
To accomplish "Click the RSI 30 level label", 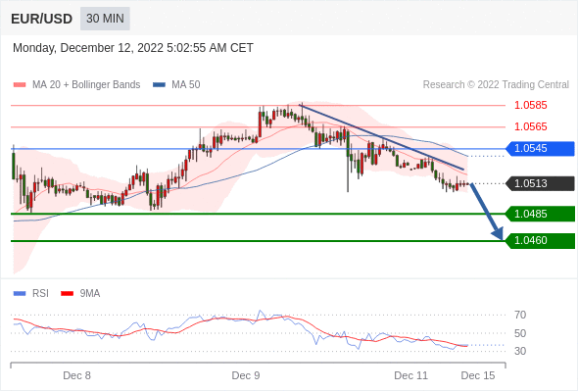I will pos(520,351).
